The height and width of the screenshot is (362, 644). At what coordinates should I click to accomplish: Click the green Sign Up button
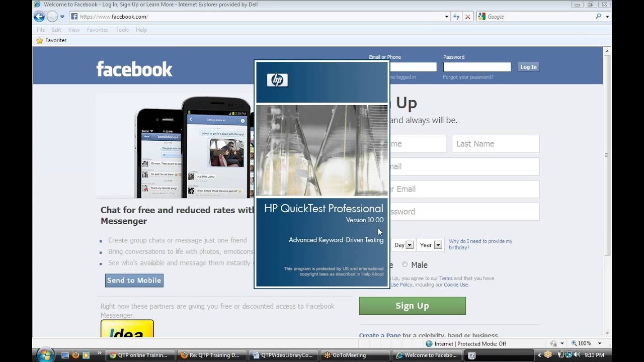point(412,306)
